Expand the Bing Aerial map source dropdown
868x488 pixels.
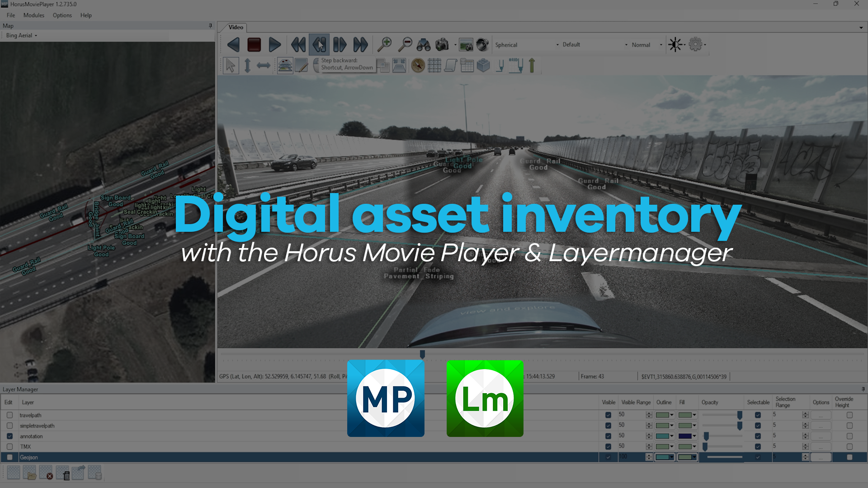[x=35, y=35]
